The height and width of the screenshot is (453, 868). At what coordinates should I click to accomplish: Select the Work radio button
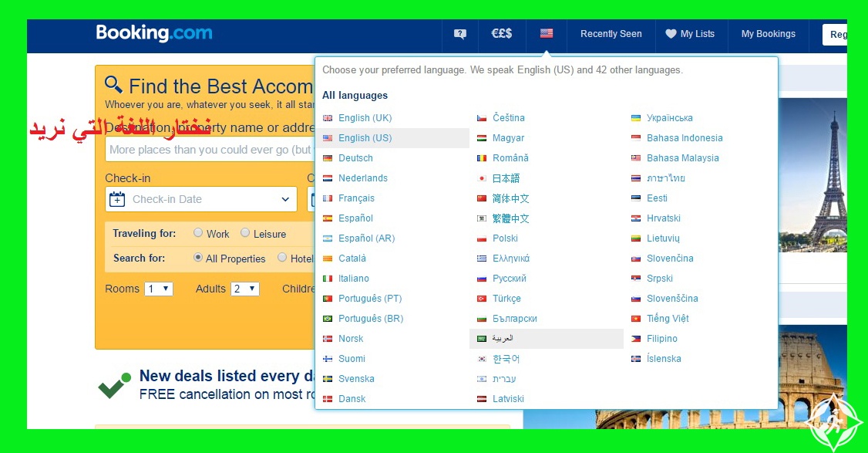tap(198, 233)
